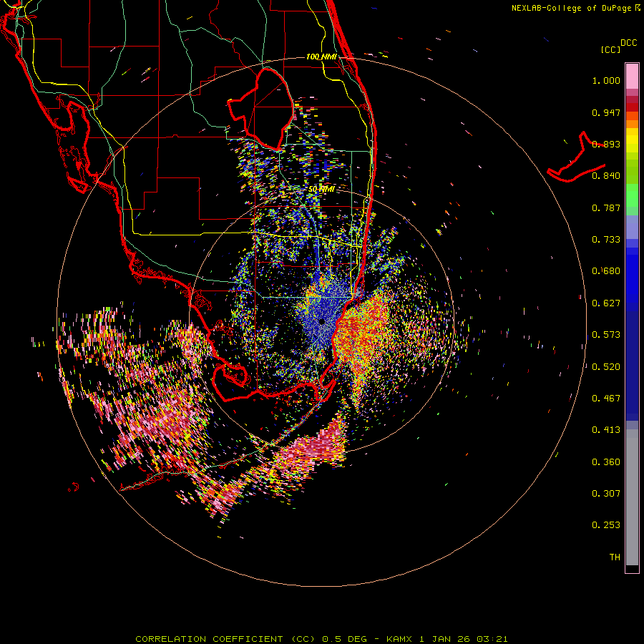The height and width of the screenshot is (644, 644).
Task: Click the 0.787 scale value
Action: click(606, 208)
